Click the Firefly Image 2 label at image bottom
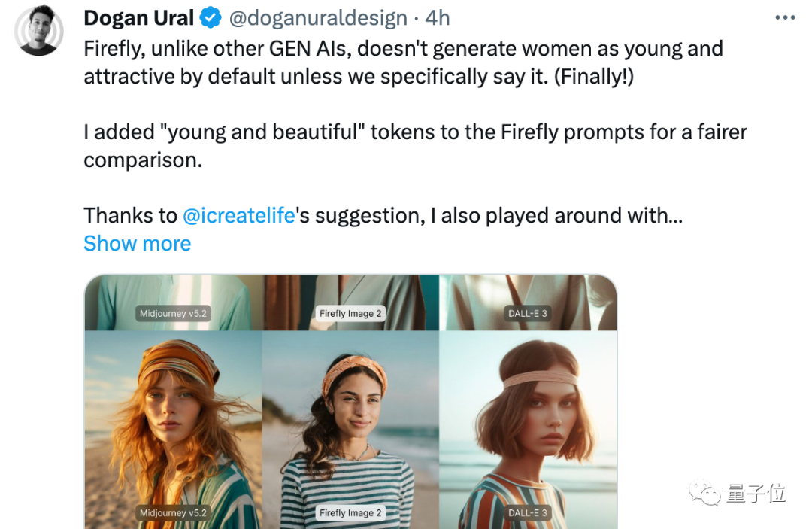Viewport: 812px width, 529px height. coord(350,512)
